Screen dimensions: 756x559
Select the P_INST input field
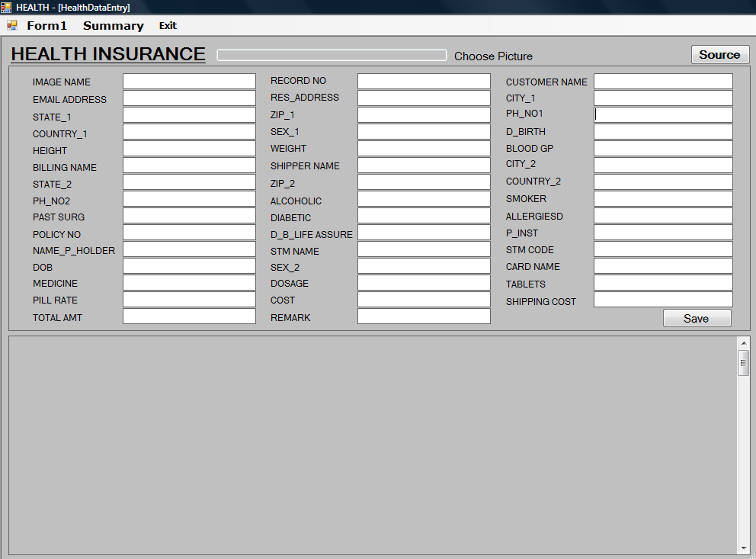pyautogui.click(x=663, y=233)
